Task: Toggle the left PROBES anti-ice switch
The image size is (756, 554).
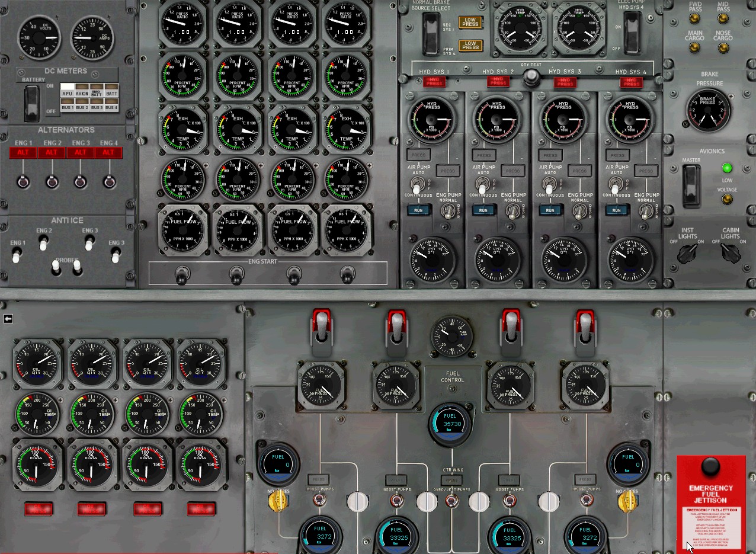Action: (x=56, y=268)
